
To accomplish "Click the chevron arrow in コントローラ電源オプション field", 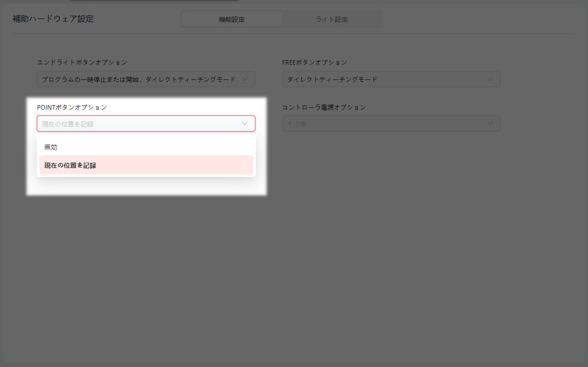I will point(490,124).
